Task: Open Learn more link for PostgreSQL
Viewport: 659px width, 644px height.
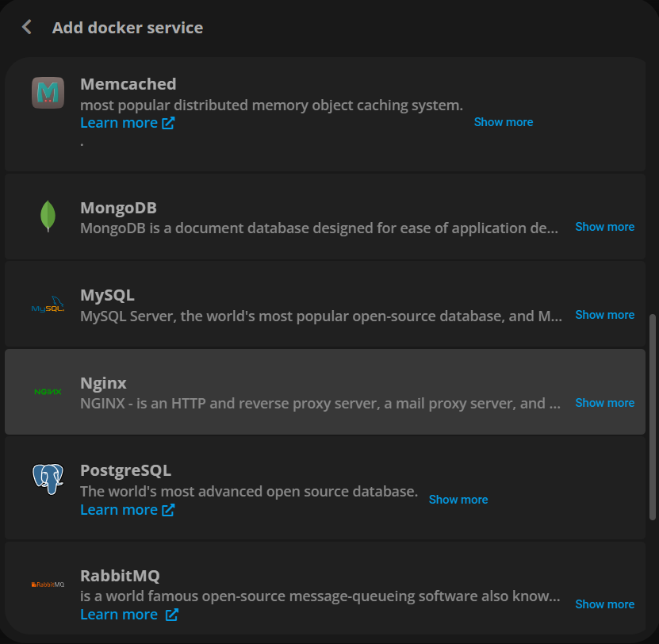Action: pos(119,510)
